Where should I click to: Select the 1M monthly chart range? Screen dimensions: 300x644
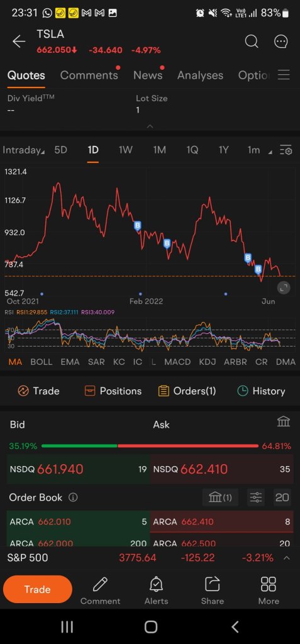tap(160, 150)
